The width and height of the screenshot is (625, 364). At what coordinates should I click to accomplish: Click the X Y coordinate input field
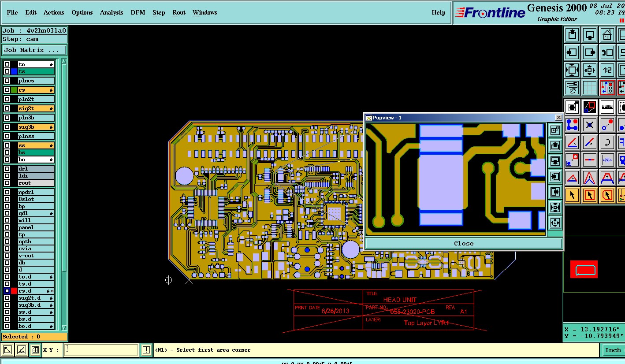[101, 350]
